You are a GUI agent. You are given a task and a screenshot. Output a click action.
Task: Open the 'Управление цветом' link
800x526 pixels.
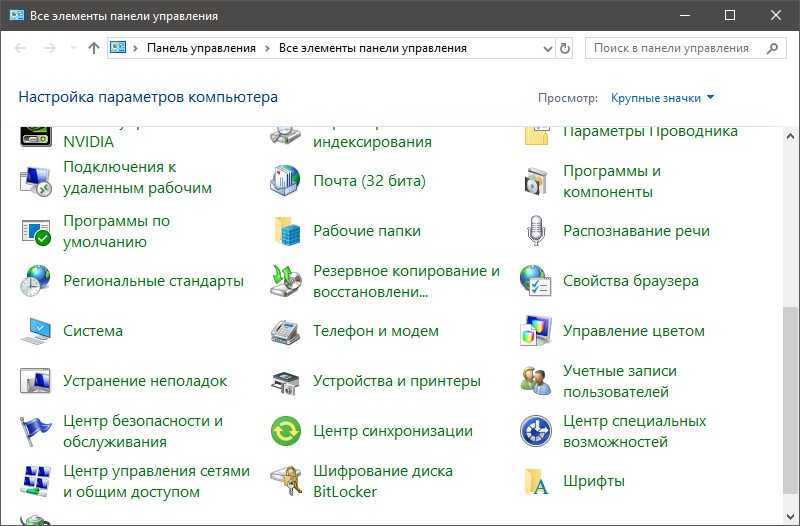[x=634, y=331]
